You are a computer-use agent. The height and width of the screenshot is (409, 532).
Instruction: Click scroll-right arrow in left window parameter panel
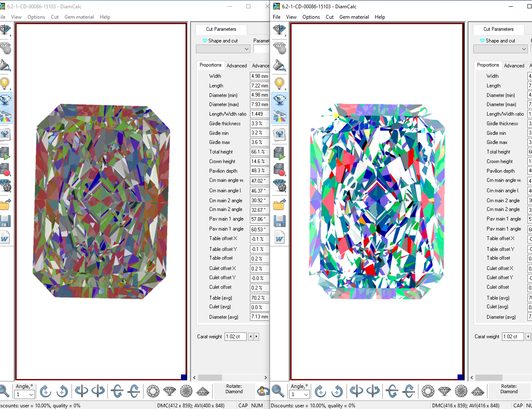(265, 378)
